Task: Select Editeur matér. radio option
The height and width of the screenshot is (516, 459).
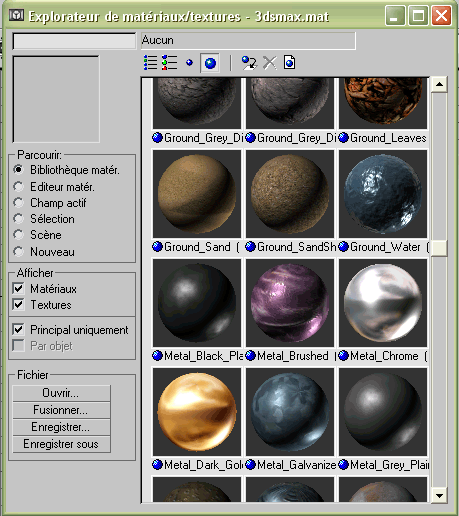Action: 18,186
